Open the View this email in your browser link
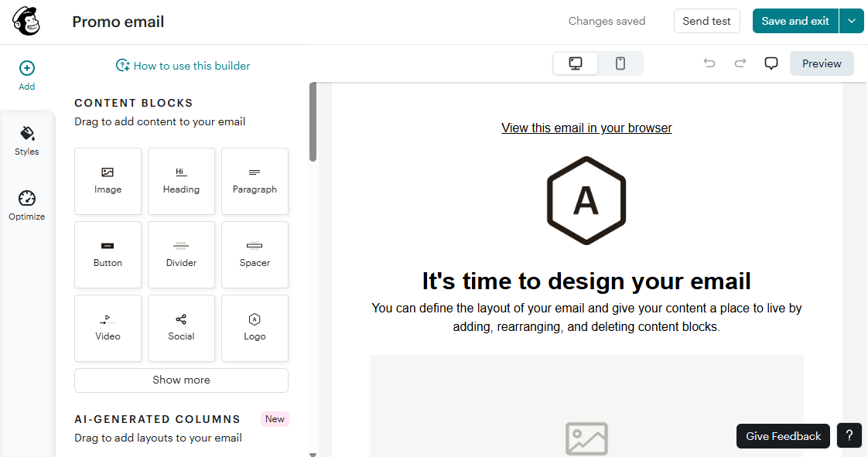The image size is (868, 457). [x=586, y=128]
